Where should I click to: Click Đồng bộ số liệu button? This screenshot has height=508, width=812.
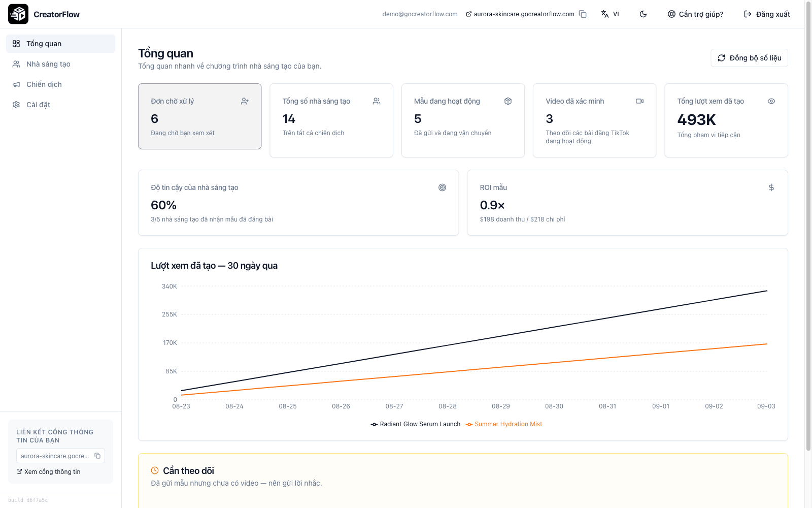(749, 58)
